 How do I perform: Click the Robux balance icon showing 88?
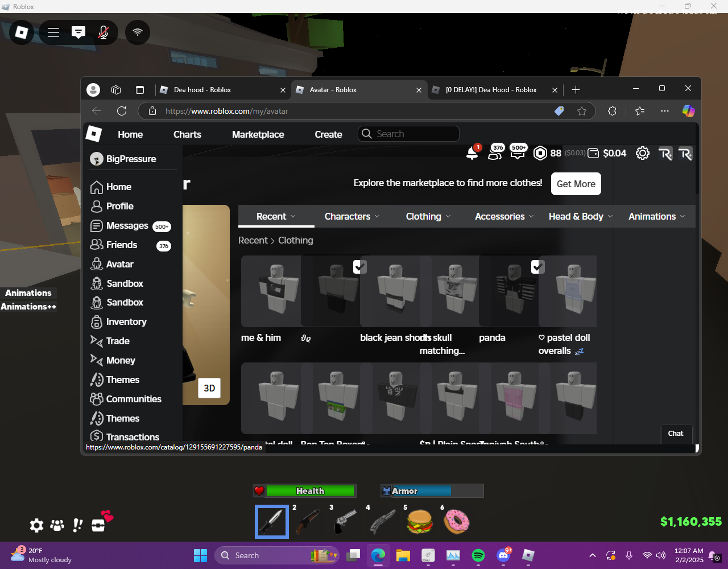[x=540, y=153]
